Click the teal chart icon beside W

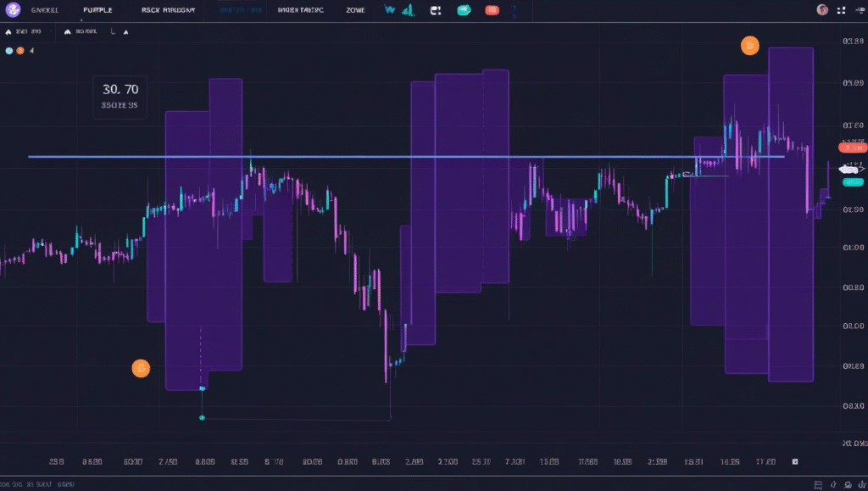(408, 10)
